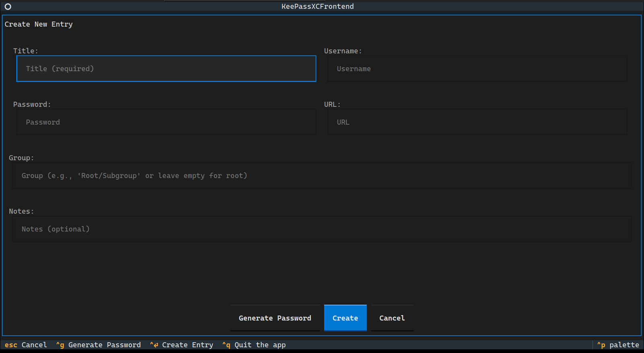This screenshot has width=644, height=353.
Task: Click ^q Quit the app in footer
Action: 254,345
